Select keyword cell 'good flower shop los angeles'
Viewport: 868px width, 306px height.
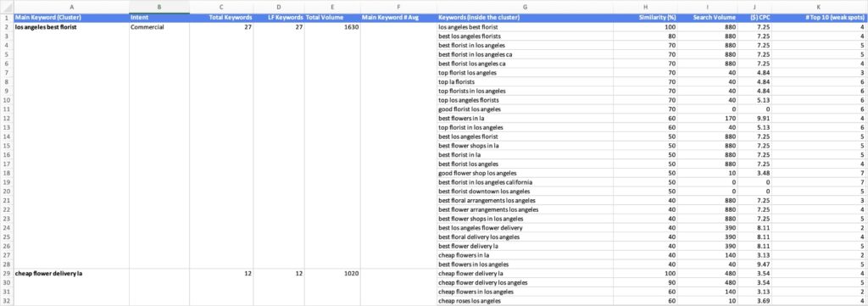click(524, 173)
